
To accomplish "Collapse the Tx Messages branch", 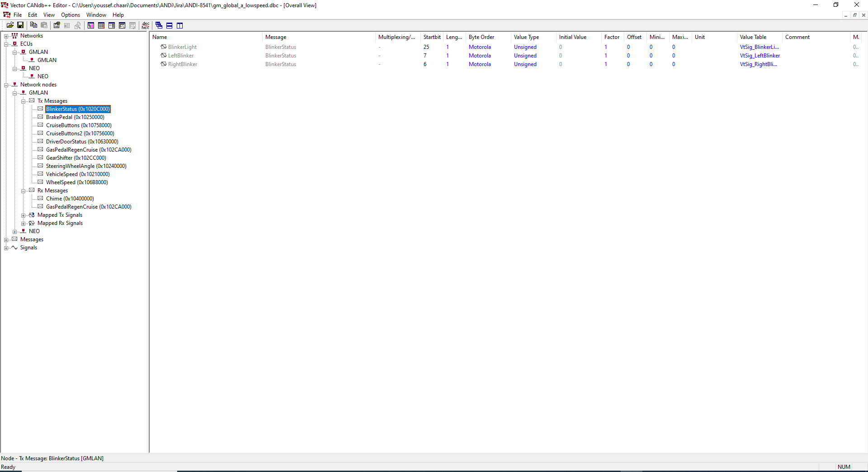I will pos(24,101).
